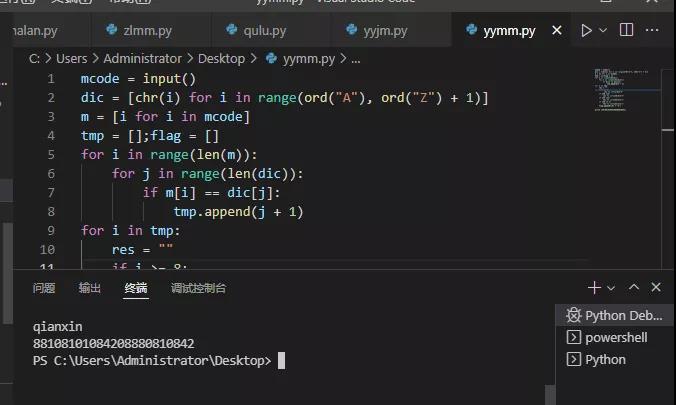Click the PS prompt line in terminal

click(152, 361)
